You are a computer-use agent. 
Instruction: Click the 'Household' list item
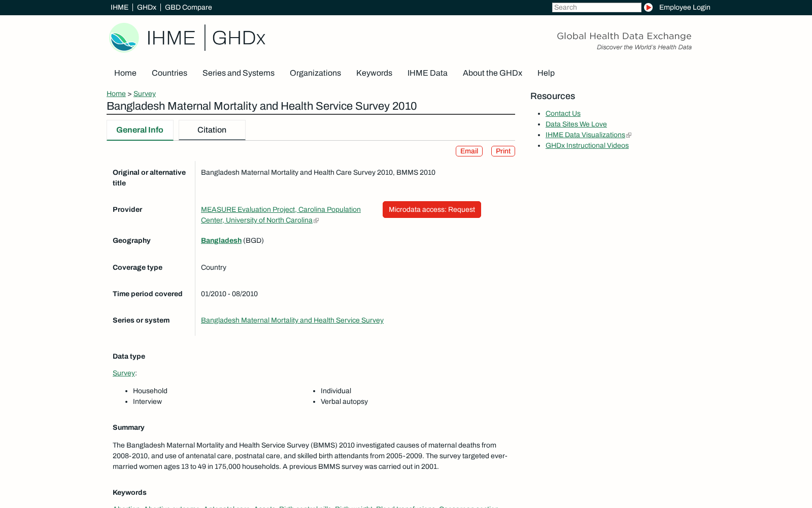[150, 391]
